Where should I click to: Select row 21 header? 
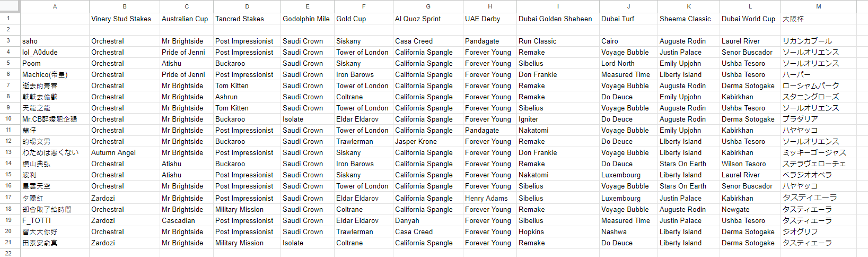(x=8, y=242)
